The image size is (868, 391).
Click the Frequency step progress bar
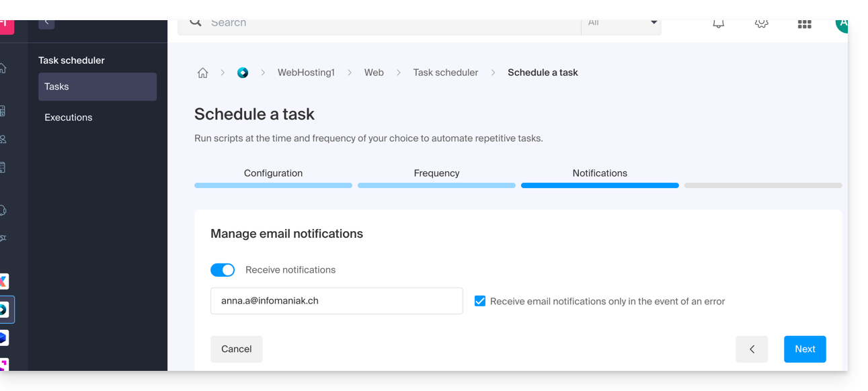click(x=436, y=185)
